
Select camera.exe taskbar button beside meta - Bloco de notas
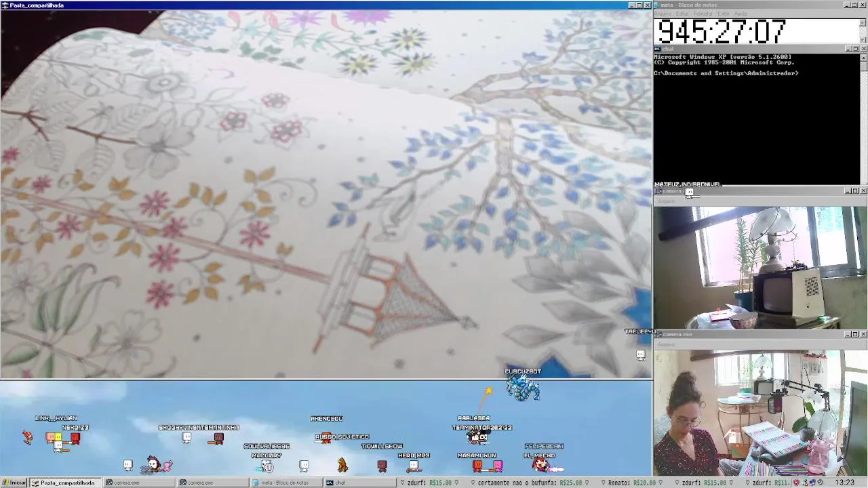pos(212,483)
